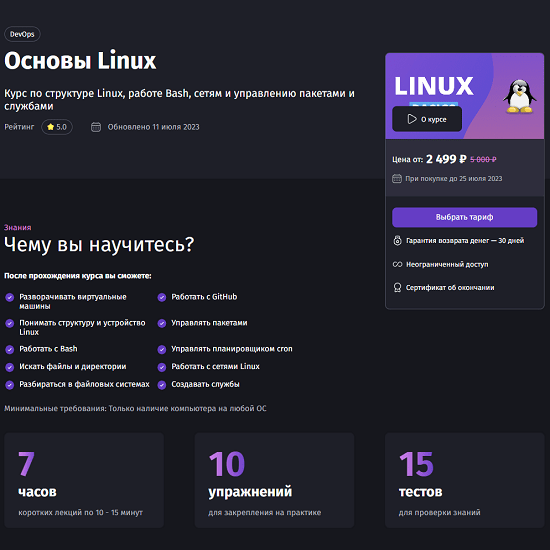The height and width of the screenshot is (550, 550).
Task: Click the '7 часов' statistics card
Action: coord(84,480)
